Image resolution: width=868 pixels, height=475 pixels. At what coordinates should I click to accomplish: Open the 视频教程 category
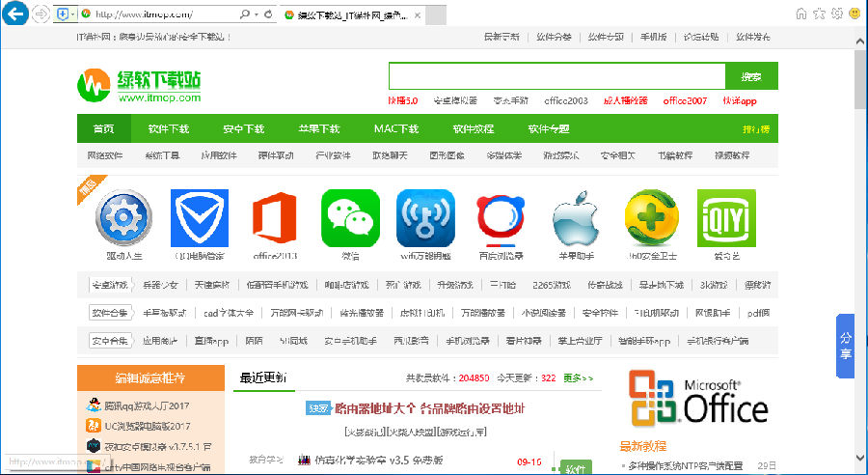732,155
